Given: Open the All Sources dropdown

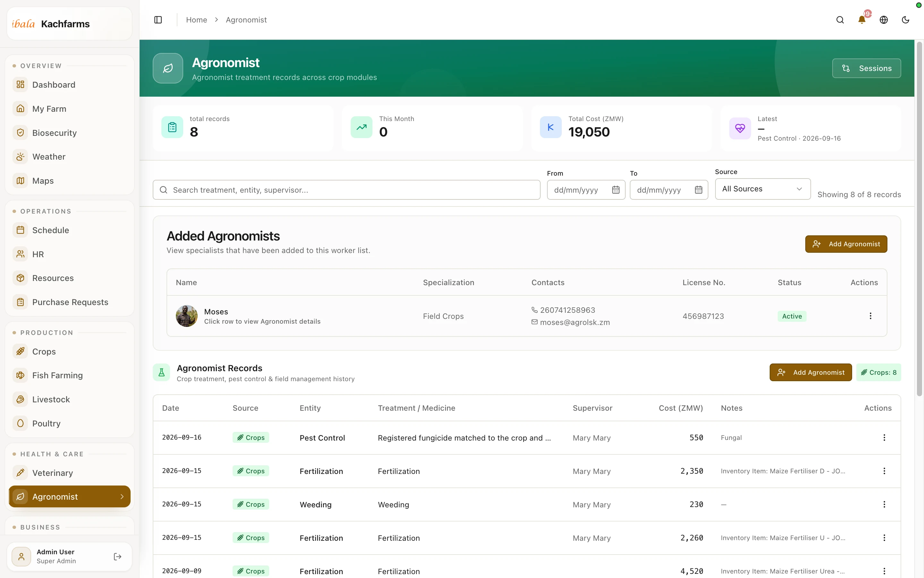Looking at the screenshot, I should click(x=763, y=189).
